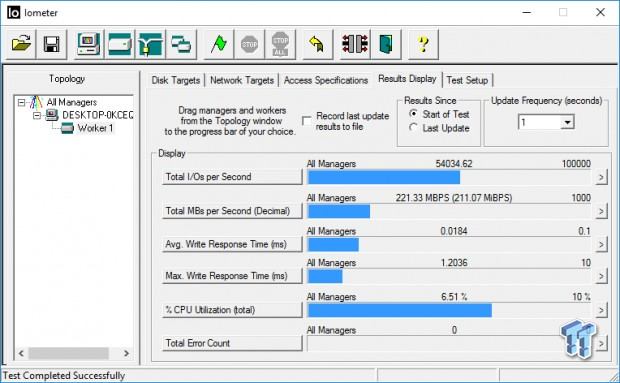This screenshot has height=383, width=620.
Task: Open arrow next to Total Error Count bar
Action: pyautogui.click(x=601, y=343)
